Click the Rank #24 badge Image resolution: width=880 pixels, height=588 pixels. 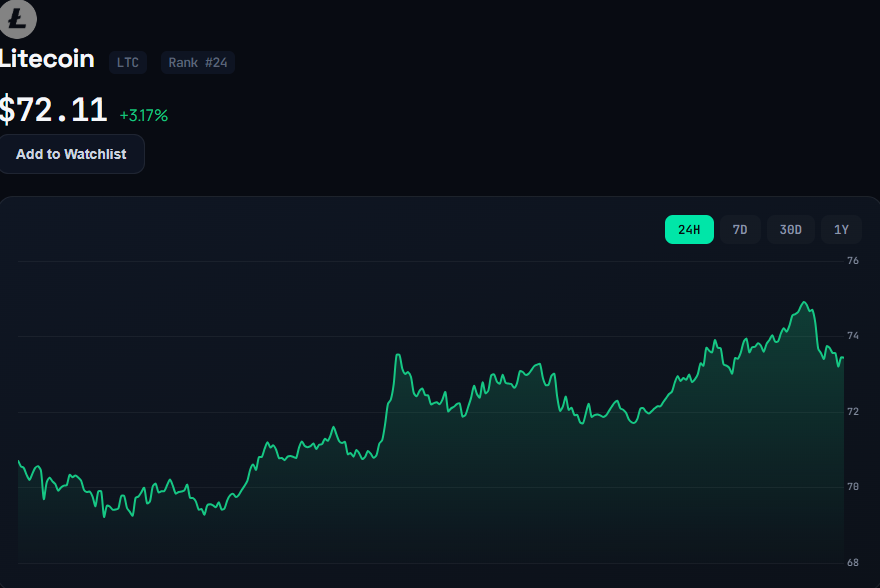tap(198, 62)
